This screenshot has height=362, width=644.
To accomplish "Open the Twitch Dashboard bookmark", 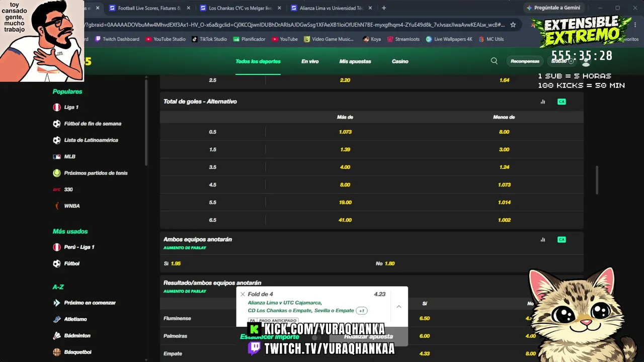I will pos(117,39).
